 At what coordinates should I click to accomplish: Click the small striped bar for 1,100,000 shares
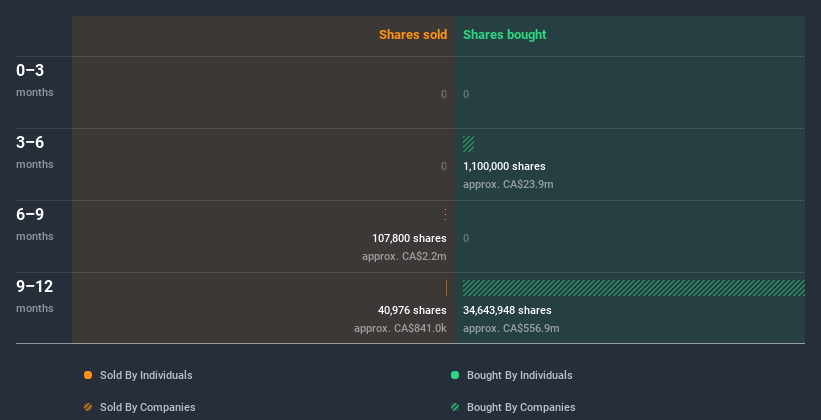click(x=469, y=144)
